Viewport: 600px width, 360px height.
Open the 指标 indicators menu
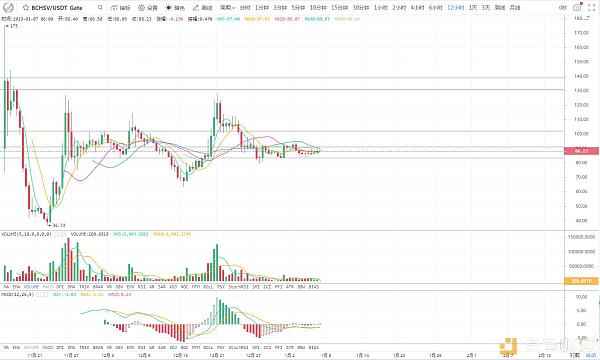(x=121, y=7)
